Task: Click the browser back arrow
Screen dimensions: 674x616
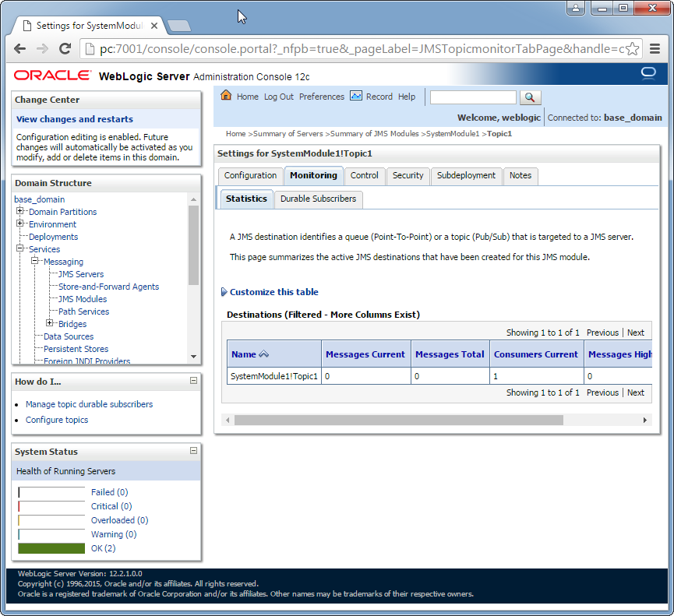Action: pos(19,49)
